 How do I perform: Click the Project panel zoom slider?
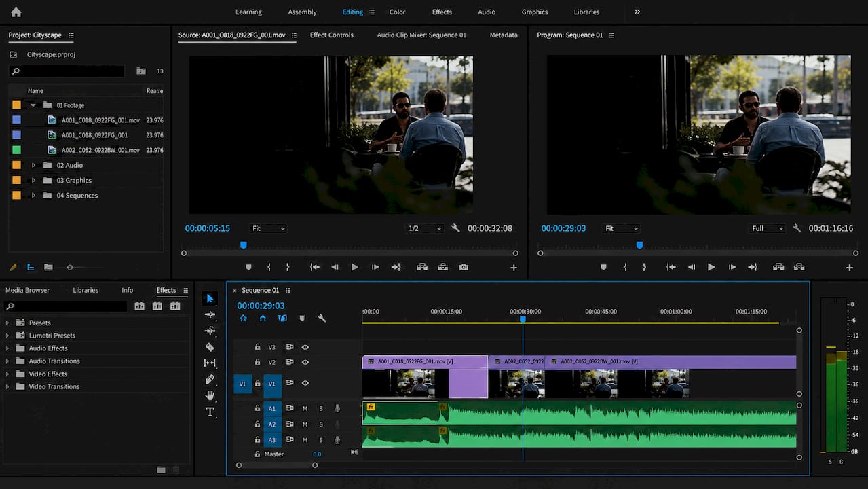point(69,268)
